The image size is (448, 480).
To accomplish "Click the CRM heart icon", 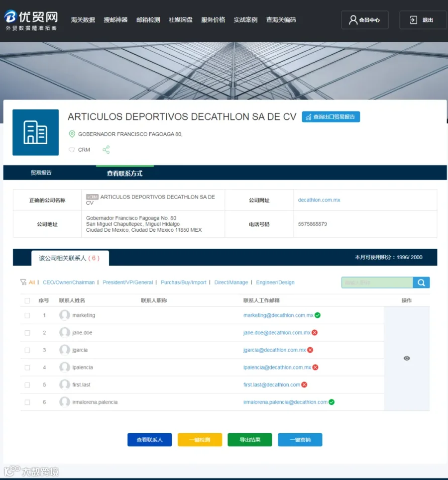I will coord(72,150).
